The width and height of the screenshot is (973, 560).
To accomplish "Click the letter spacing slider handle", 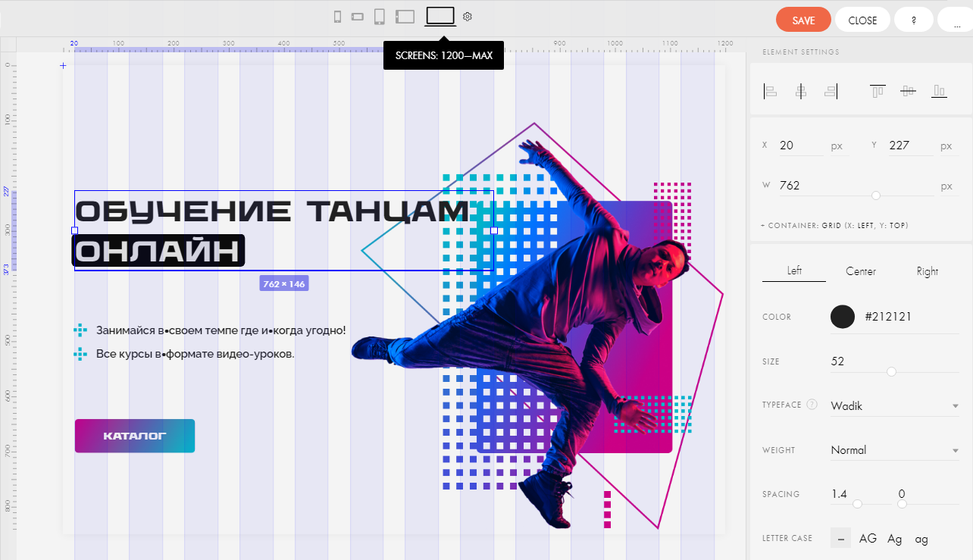I will [902, 504].
